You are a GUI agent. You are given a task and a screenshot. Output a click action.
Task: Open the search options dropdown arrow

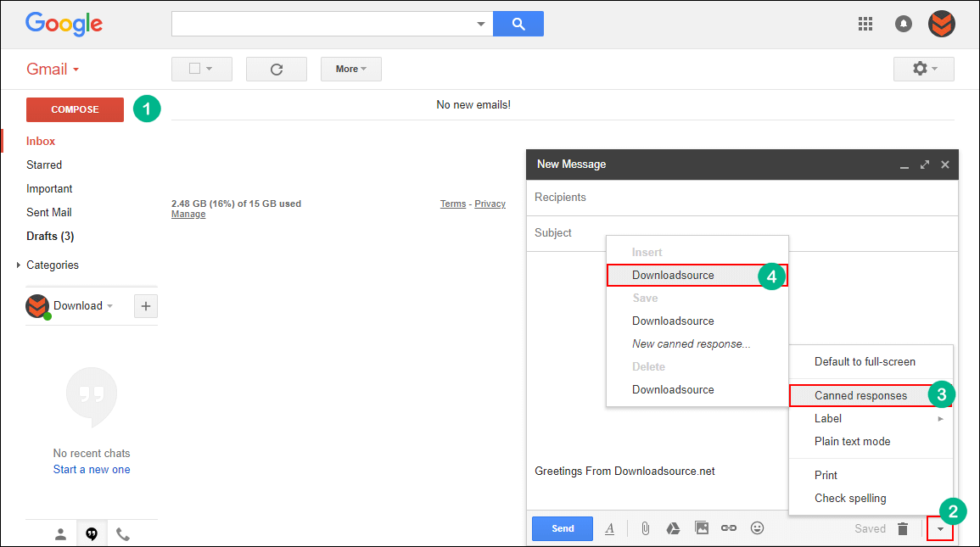[x=480, y=24]
